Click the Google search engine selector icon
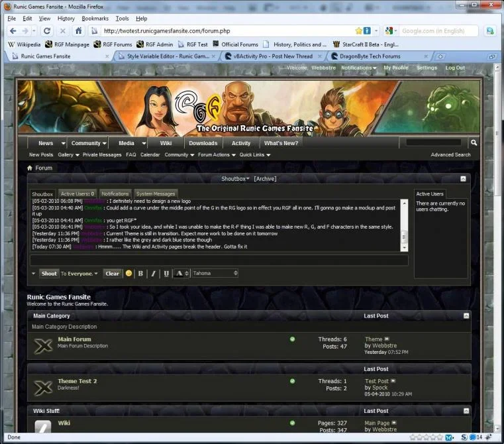 [x=389, y=31]
